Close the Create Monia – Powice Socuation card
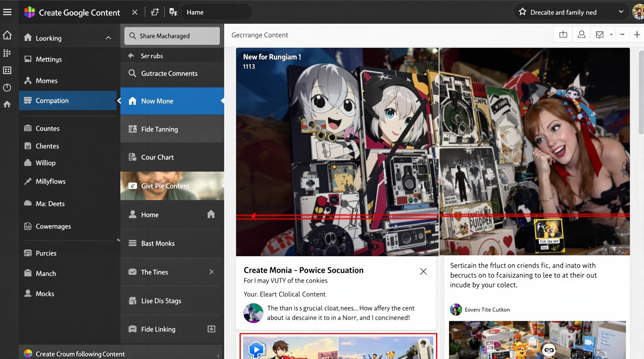Screen dimensions: 644x359 [423, 271]
